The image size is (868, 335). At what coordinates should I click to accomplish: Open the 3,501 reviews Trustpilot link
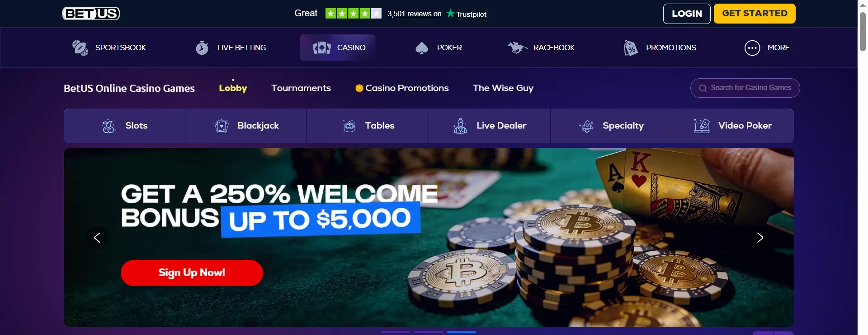[414, 14]
